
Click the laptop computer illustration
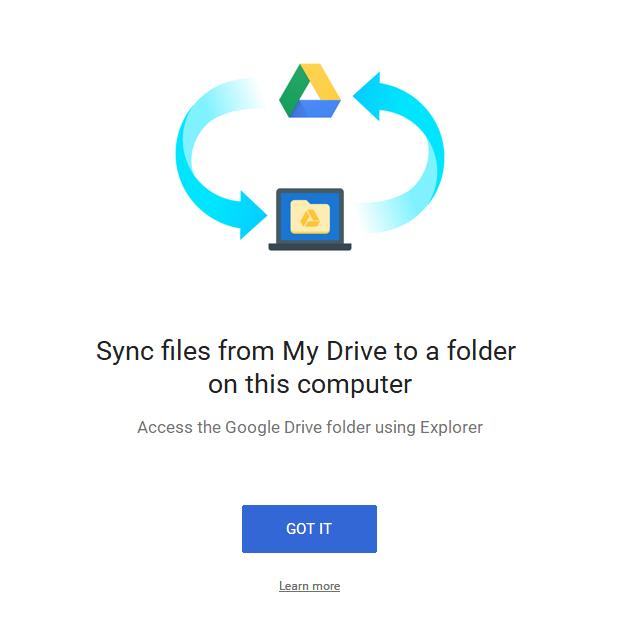tap(310, 219)
